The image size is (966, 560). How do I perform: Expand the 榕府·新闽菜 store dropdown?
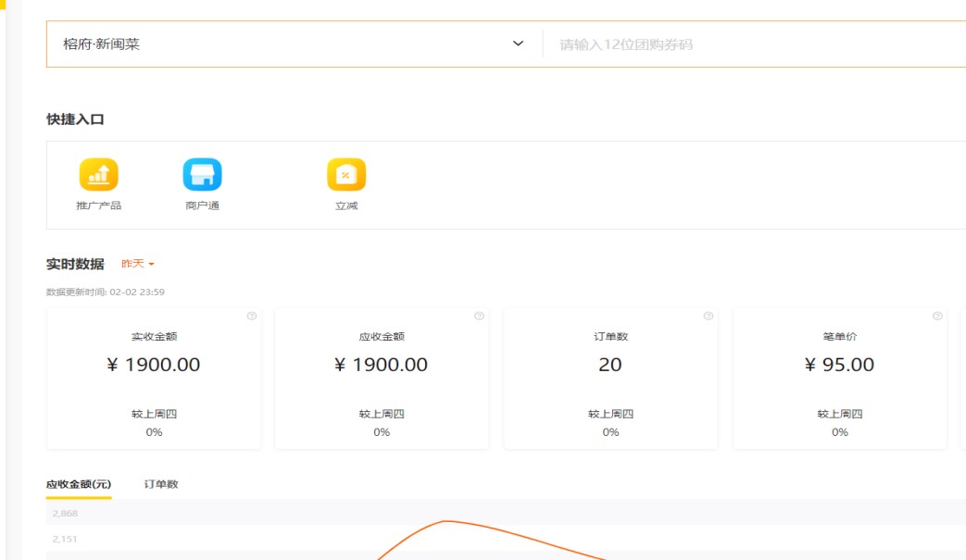click(x=278, y=44)
